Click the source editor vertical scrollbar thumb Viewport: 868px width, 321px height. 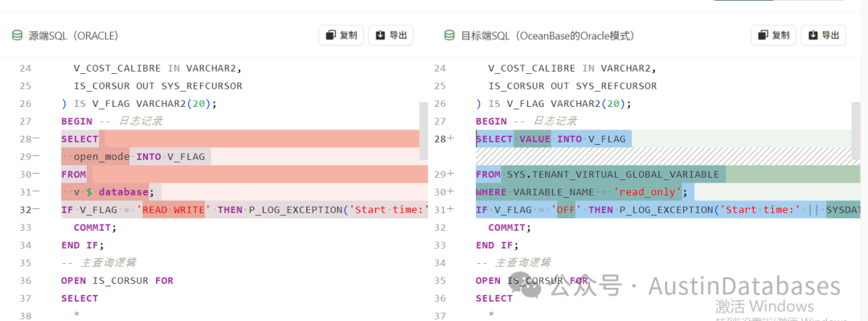click(424, 131)
